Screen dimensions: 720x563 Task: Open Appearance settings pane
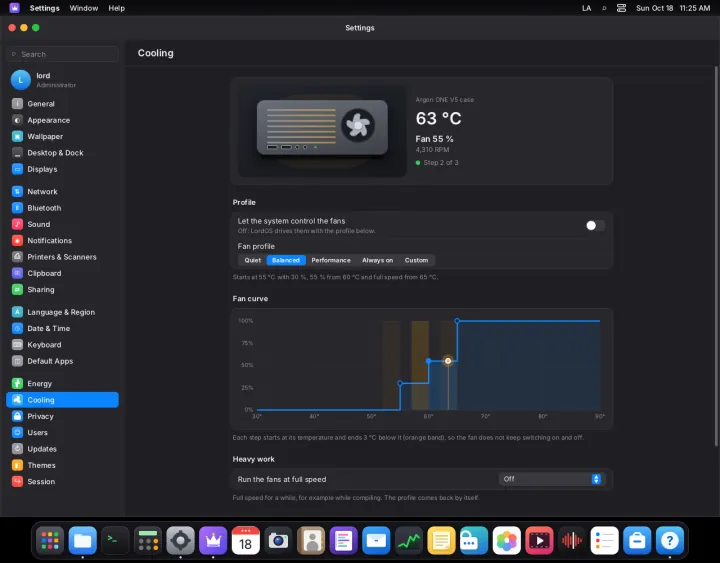pos(62,120)
